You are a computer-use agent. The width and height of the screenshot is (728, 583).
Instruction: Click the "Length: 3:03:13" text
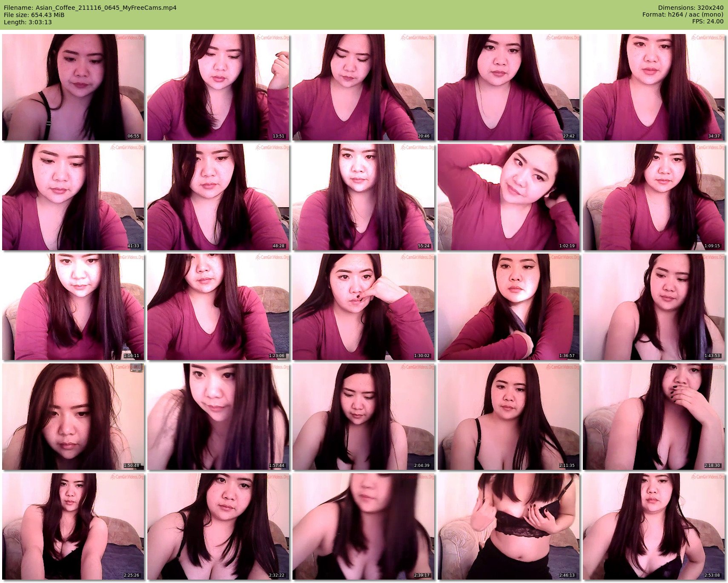28,22
